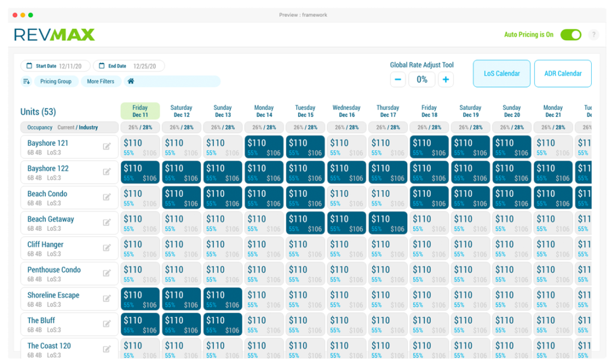Open the edit pencil for Penthouse Condo

(108, 273)
